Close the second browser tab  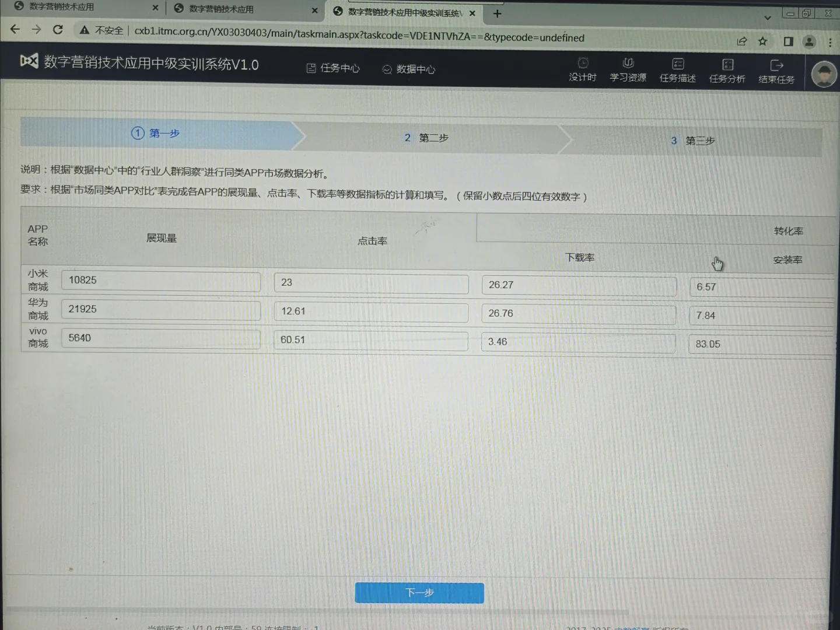pos(314,10)
